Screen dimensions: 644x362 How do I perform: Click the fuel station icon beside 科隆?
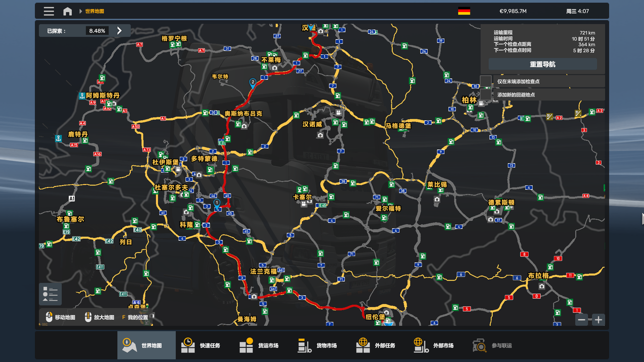(x=198, y=224)
